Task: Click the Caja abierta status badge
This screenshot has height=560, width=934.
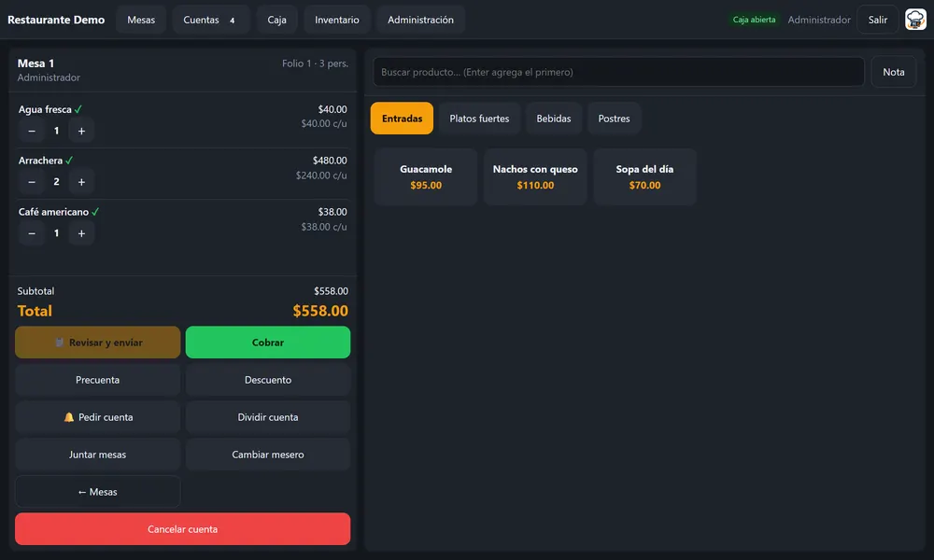Action: click(x=754, y=20)
